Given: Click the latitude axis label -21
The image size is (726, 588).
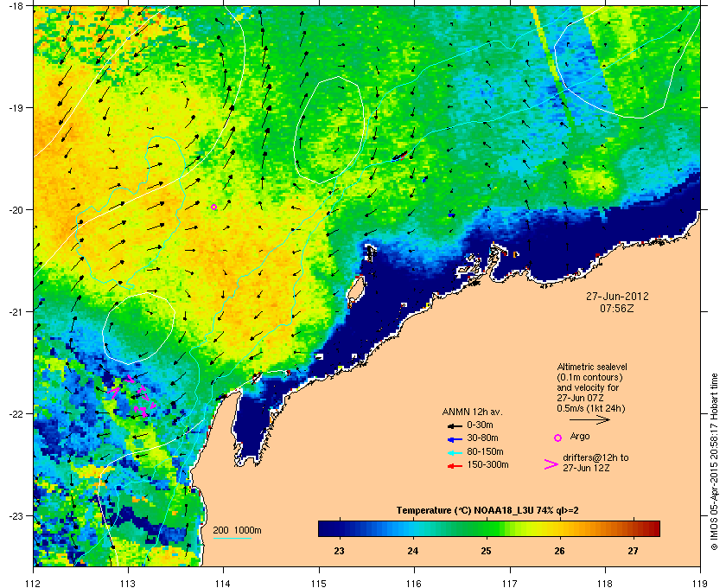Looking at the screenshot, I should [16, 311].
